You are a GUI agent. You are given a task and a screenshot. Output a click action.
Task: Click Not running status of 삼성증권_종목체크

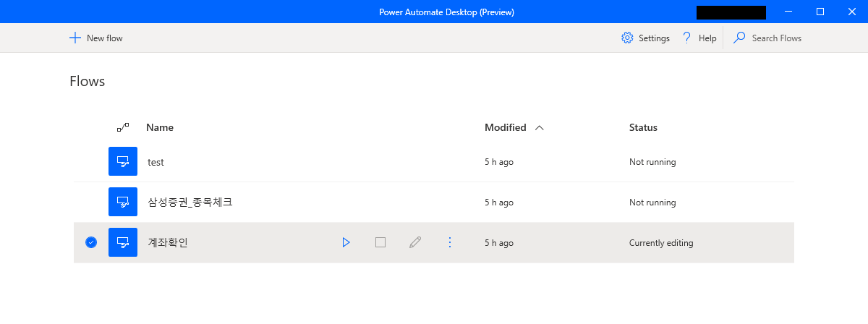point(652,202)
